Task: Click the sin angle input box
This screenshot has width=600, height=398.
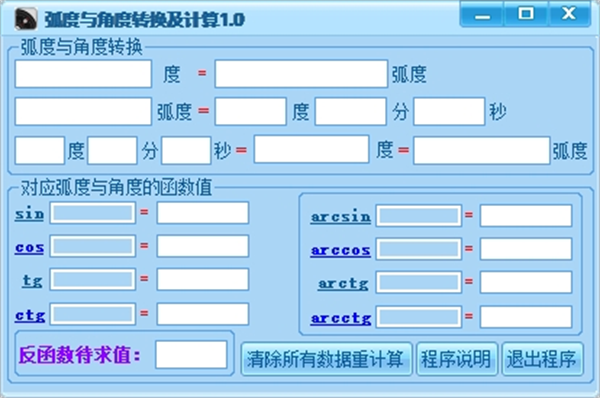Action: (x=93, y=213)
